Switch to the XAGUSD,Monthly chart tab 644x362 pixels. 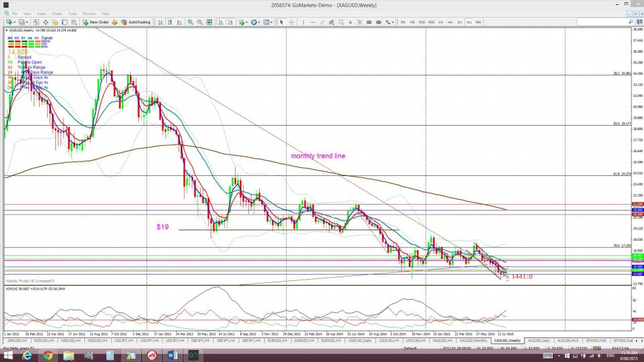click(x=473, y=341)
